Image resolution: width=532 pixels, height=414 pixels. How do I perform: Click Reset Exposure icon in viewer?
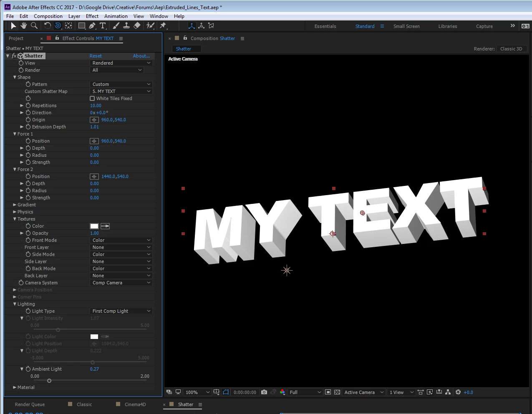tap(458, 392)
